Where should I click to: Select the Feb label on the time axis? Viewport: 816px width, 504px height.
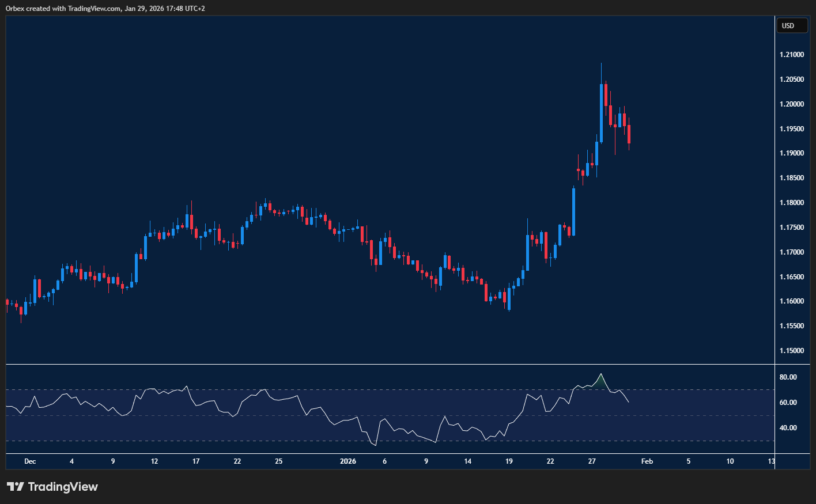tap(647, 461)
